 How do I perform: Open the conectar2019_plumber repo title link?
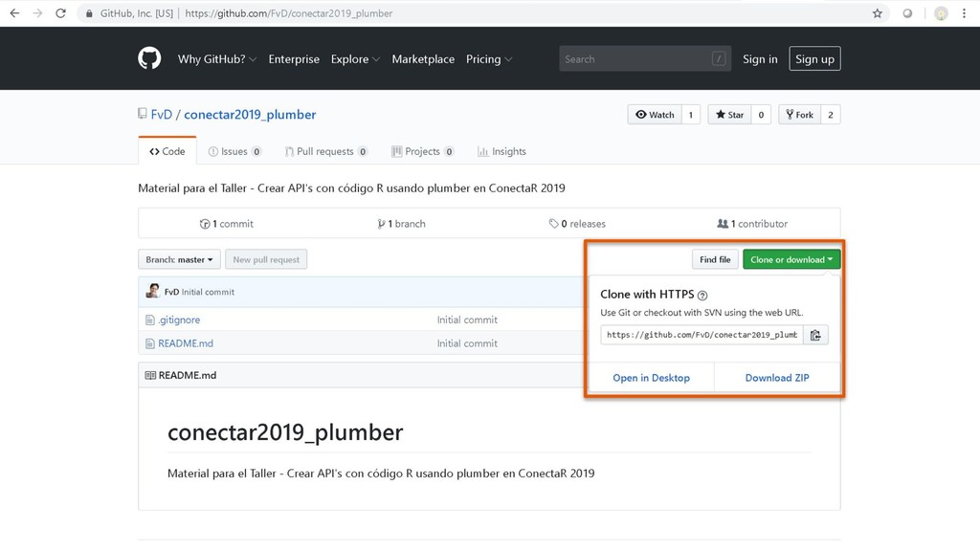250,115
